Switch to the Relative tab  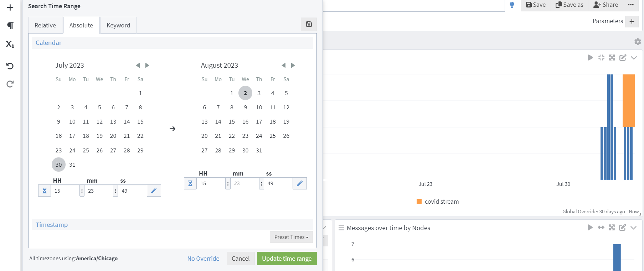coord(45,25)
